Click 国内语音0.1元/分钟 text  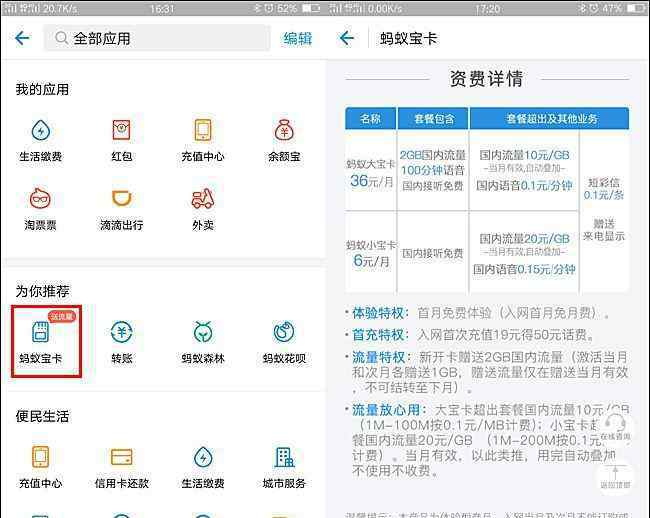[524, 185]
